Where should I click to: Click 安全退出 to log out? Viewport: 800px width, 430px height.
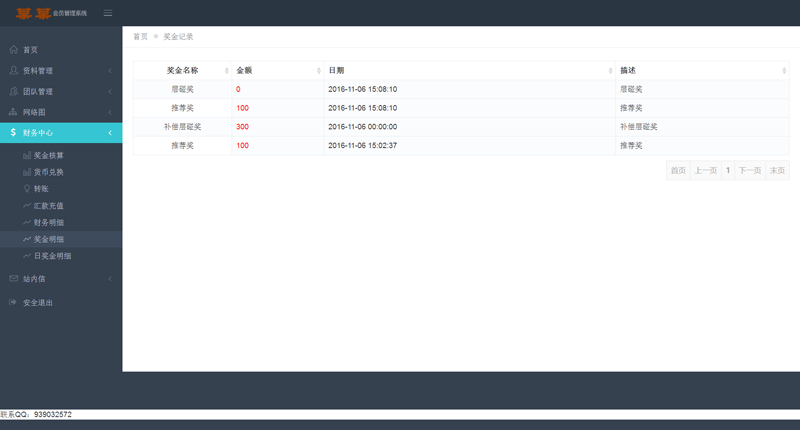click(61, 302)
